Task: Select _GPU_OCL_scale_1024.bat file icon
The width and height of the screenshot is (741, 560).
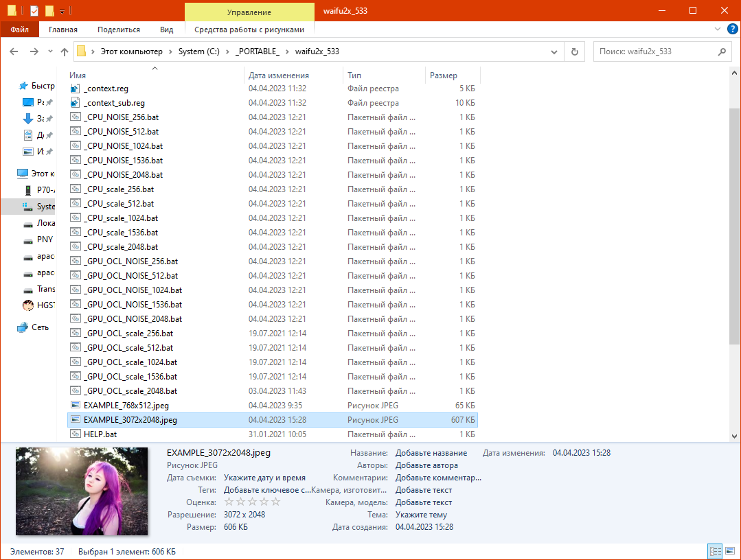Action: click(x=75, y=362)
